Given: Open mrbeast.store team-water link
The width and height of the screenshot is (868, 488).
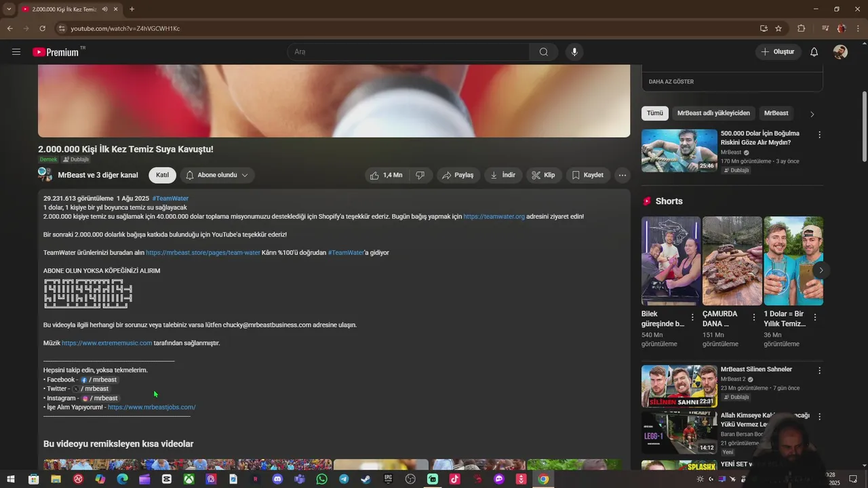Looking at the screenshot, I should (203, 253).
